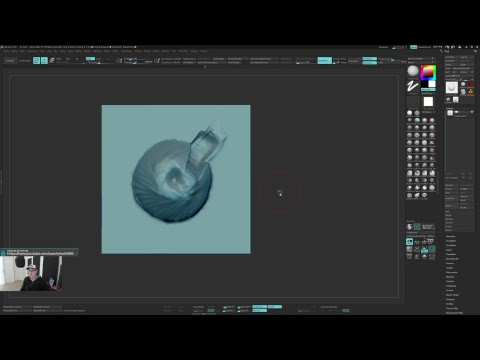Select the red SimpleBrush tool icon

(471, 84)
